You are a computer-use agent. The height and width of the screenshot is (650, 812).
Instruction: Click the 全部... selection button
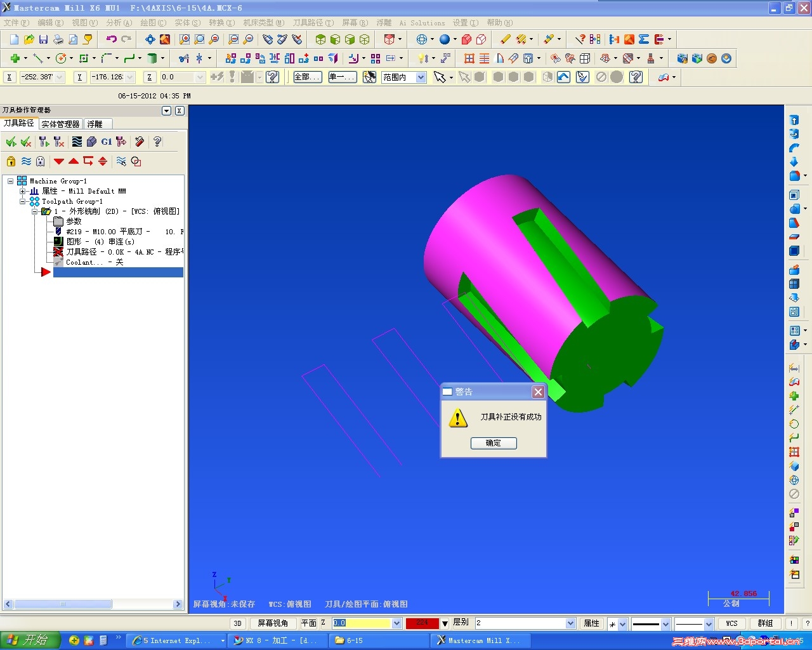[x=308, y=77]
